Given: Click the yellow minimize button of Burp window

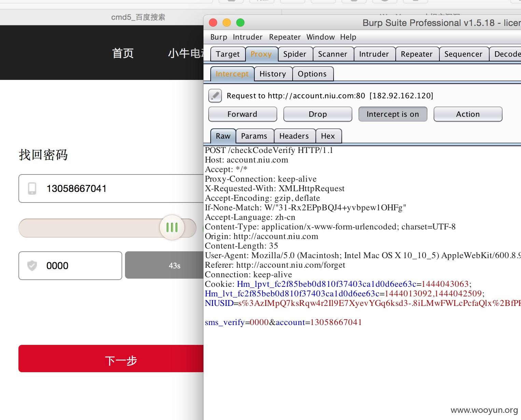Looking at the screenshot, I should pos(227,23).
